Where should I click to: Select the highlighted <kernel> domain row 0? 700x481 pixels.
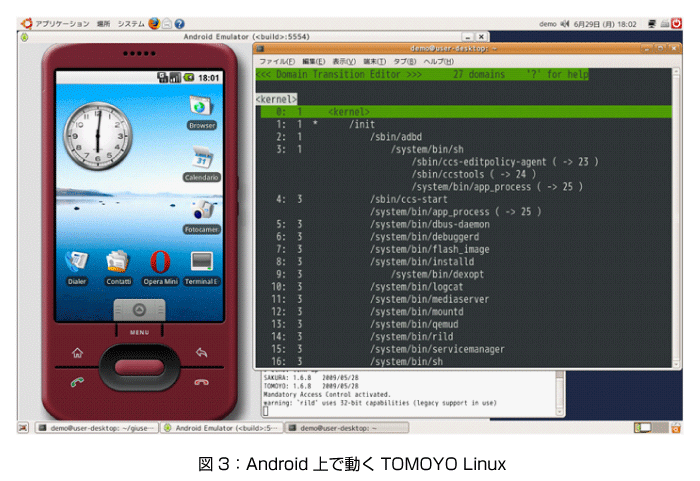pyautogui.click(x=466, y=112)
